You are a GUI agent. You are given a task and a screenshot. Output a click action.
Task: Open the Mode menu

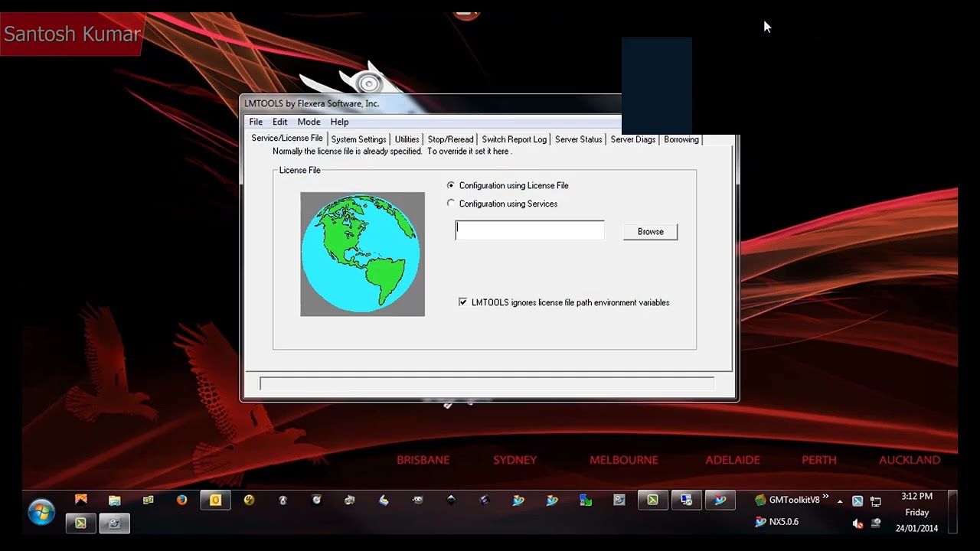click(309, 122)
